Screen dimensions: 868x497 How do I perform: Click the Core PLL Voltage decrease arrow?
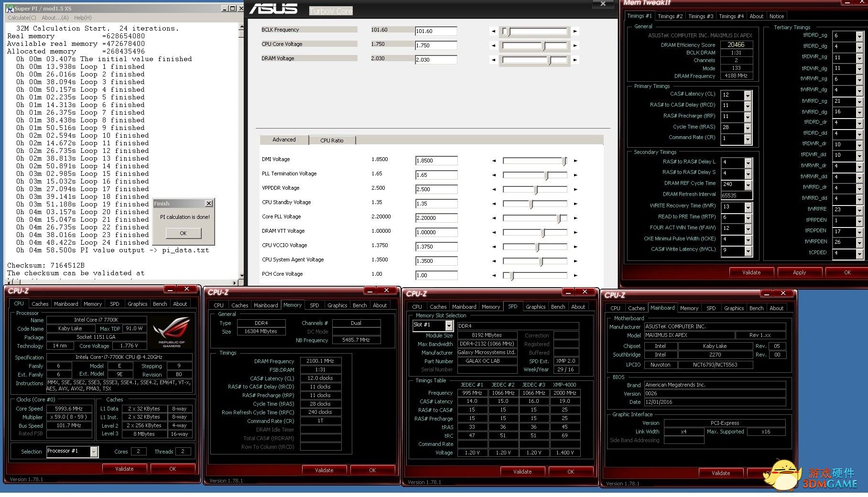tap(494, 218)
